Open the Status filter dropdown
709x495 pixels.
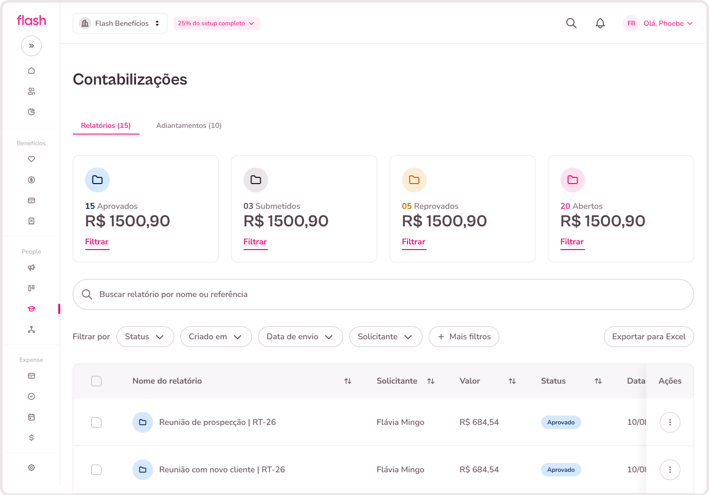click(145, 337)
